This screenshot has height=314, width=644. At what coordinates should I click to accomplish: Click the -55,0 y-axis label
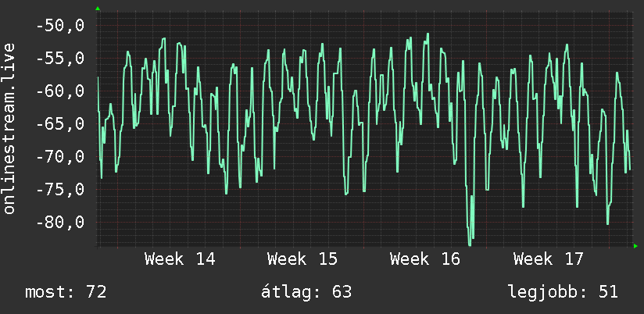click(x=60, y=59)
